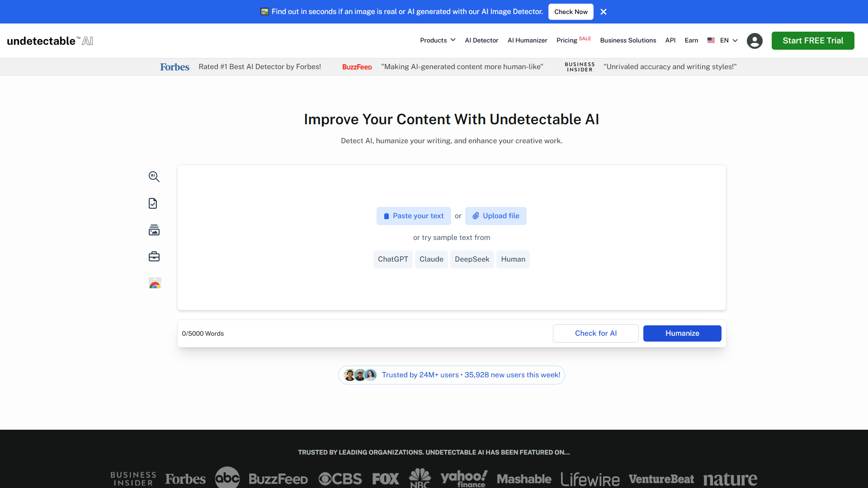Open the document check sidebar icon
Screen dimensions: 868x488
[x=153, y=203]
